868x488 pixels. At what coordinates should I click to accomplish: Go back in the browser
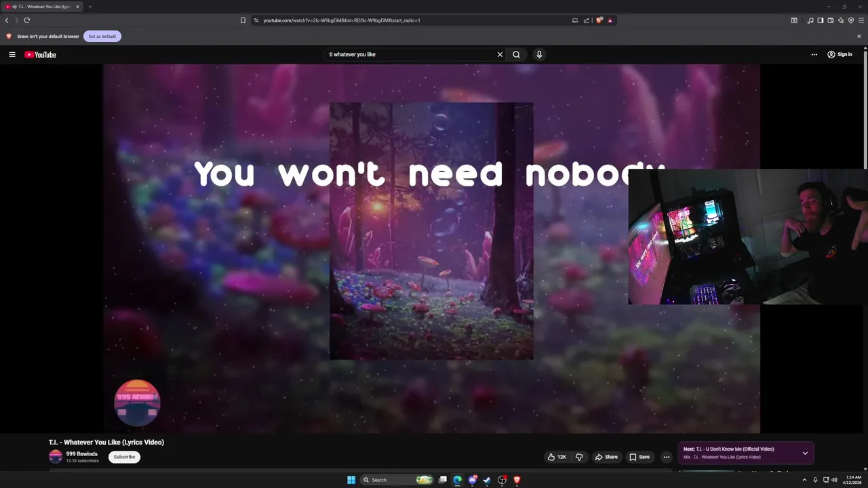7,20
